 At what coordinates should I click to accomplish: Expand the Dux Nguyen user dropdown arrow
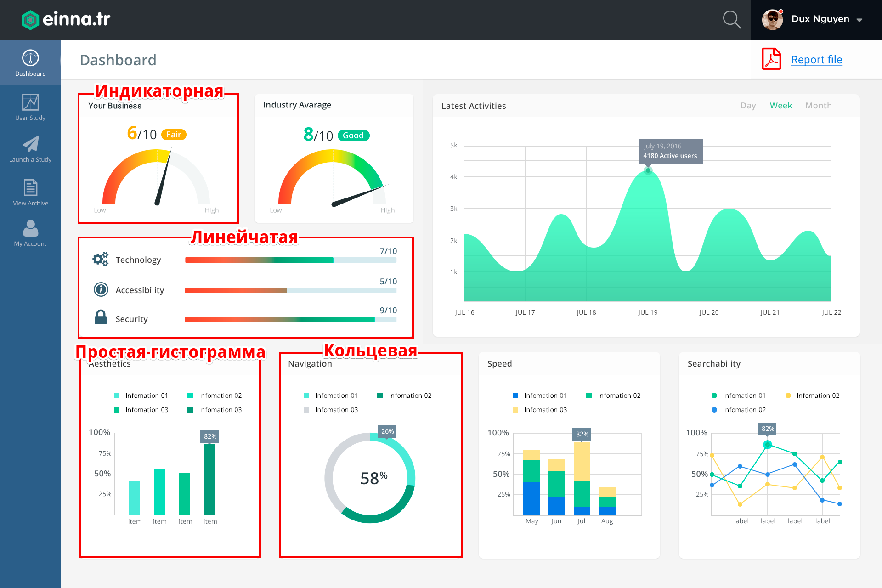[859, 20]
